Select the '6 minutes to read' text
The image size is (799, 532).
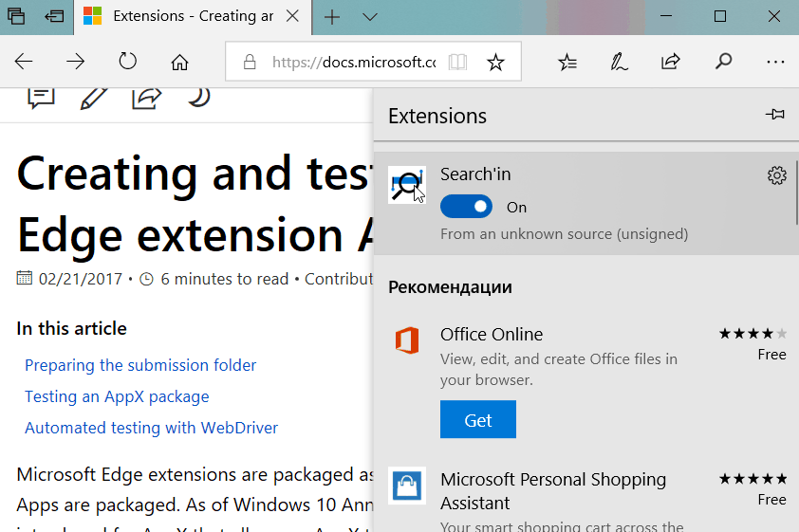(x=224, y=279)
